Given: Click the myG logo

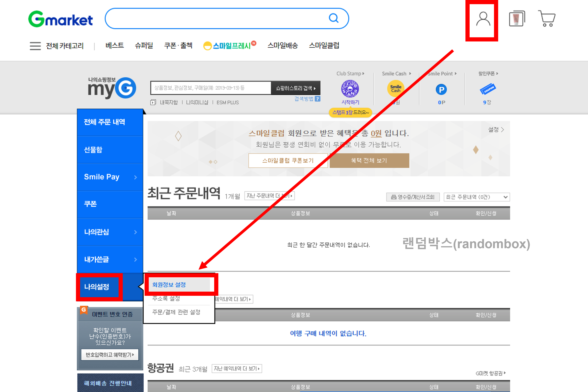Looking at the screenshot, I should tap(112, 88).
